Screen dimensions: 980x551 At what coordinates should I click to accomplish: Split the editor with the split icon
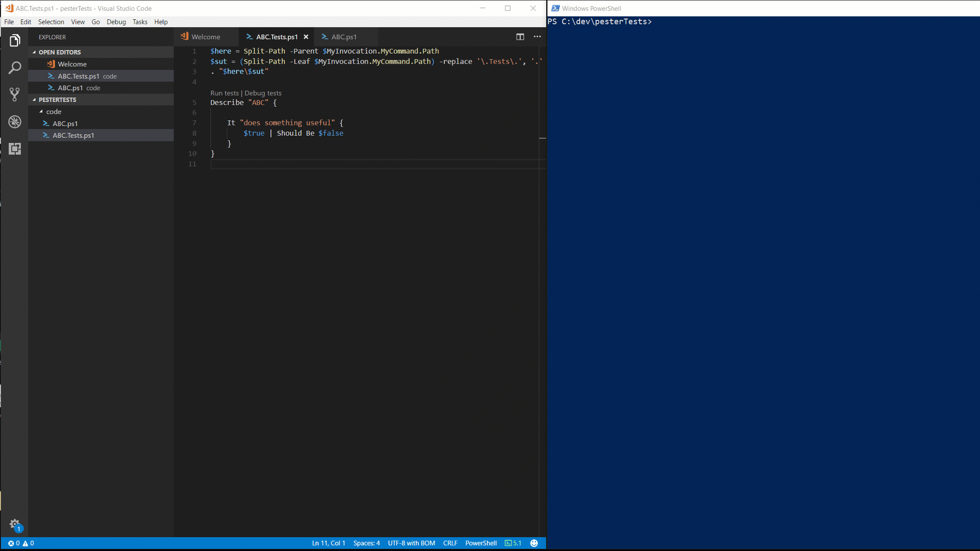click(x=520, y=37)
